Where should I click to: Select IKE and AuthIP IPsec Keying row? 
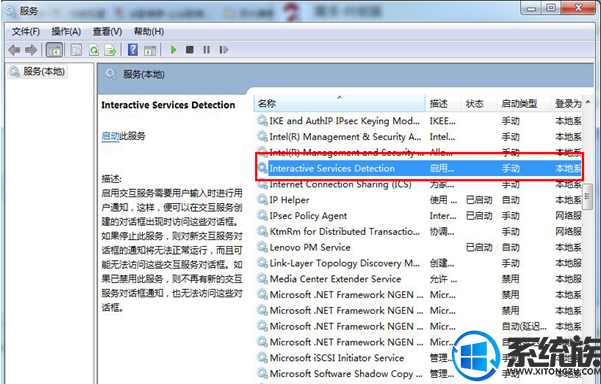[x=419, y=121]
